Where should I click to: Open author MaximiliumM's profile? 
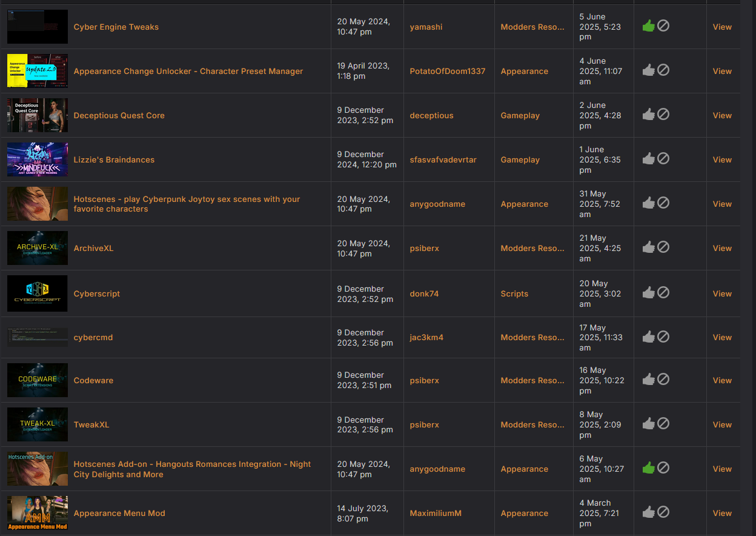436,513
